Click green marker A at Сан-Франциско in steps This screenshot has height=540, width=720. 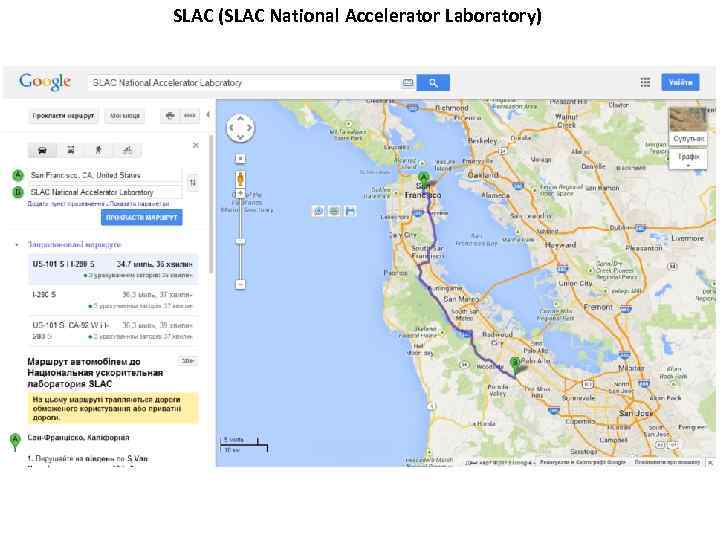click(x=15, y=442)
